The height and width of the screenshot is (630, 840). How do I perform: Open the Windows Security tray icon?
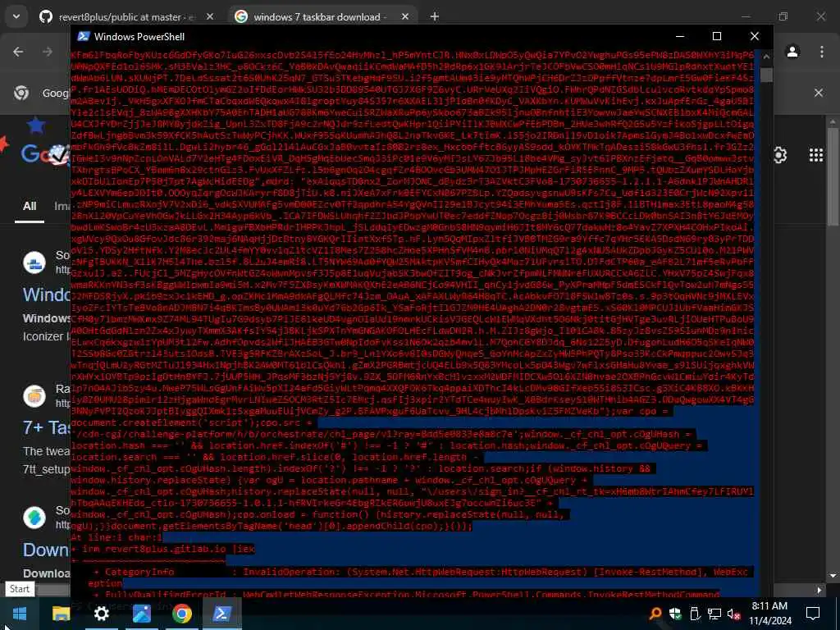tap(675, 614)
